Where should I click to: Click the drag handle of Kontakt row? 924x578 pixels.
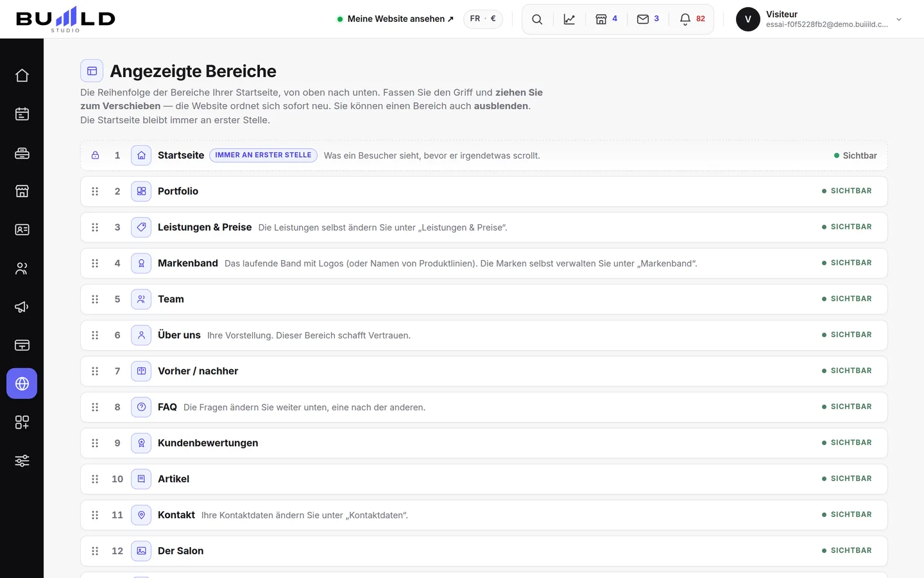95,515
